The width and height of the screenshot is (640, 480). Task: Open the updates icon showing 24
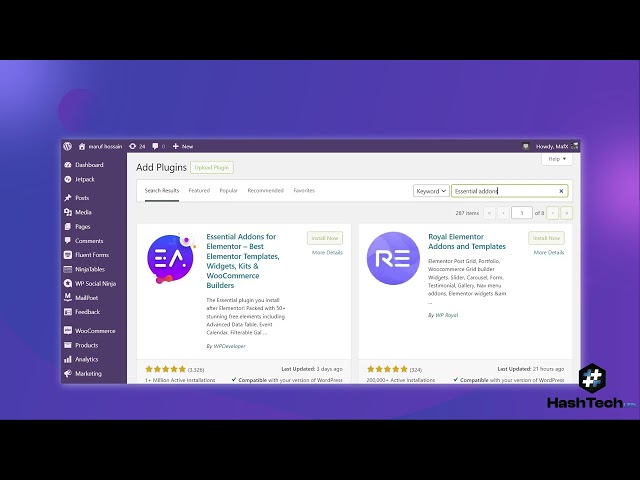137,146
